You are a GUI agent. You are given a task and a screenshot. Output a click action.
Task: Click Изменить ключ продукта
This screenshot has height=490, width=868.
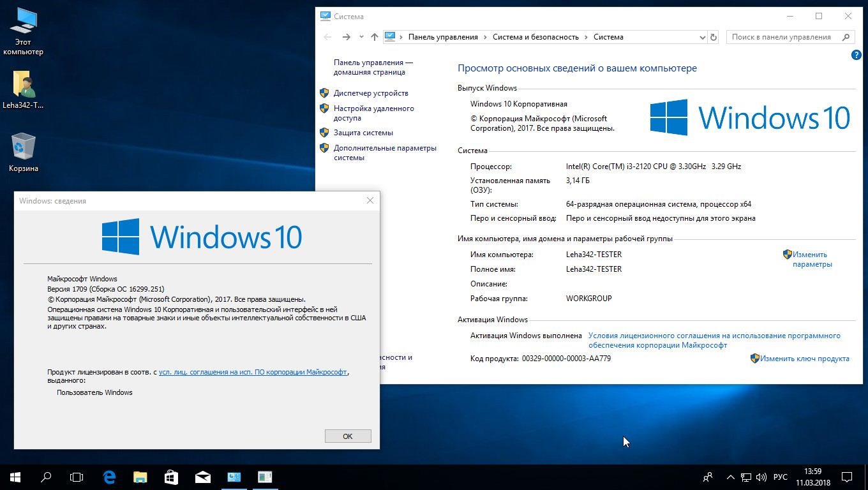[x=804, y=359]
